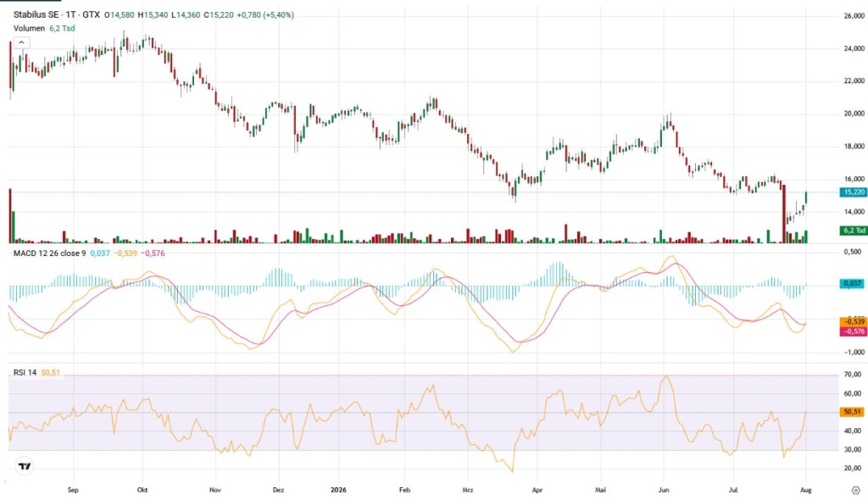This screenshot has width=868, height=500.
Task: Click the -1,000 level on MACD axis
Action: tap(853, 353)
